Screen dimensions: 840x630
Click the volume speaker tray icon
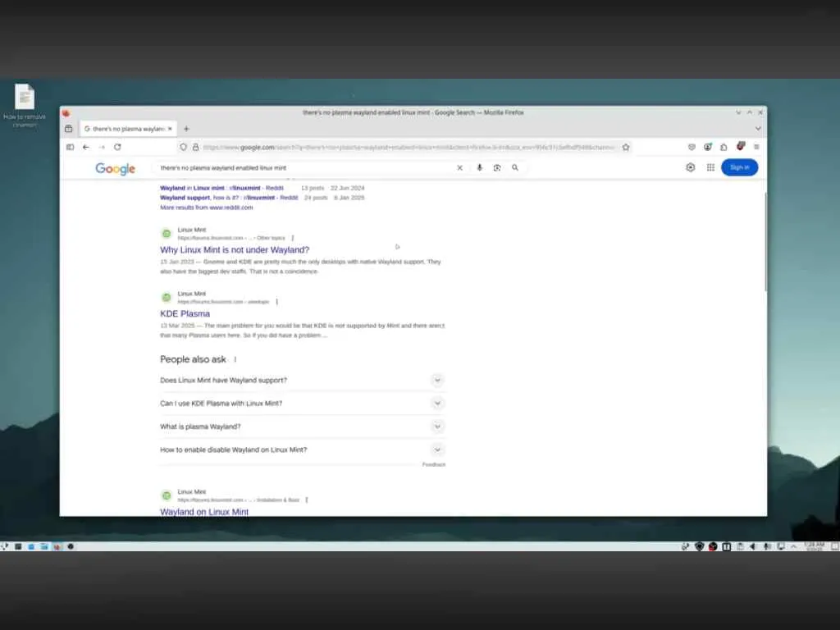(x=753, y=546)
